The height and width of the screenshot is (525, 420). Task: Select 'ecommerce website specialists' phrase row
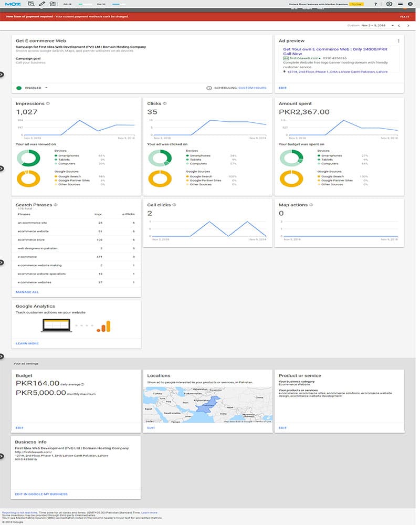76,274
